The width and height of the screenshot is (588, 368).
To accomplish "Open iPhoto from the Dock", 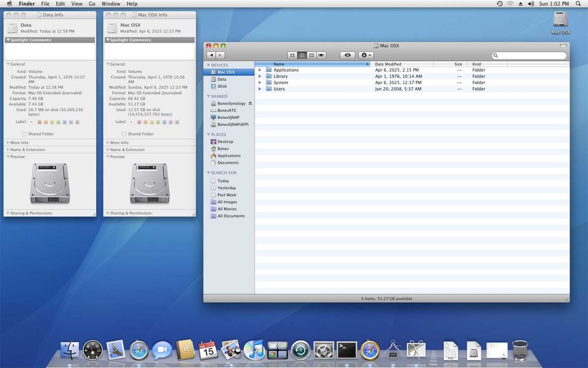I will [231, 350].
